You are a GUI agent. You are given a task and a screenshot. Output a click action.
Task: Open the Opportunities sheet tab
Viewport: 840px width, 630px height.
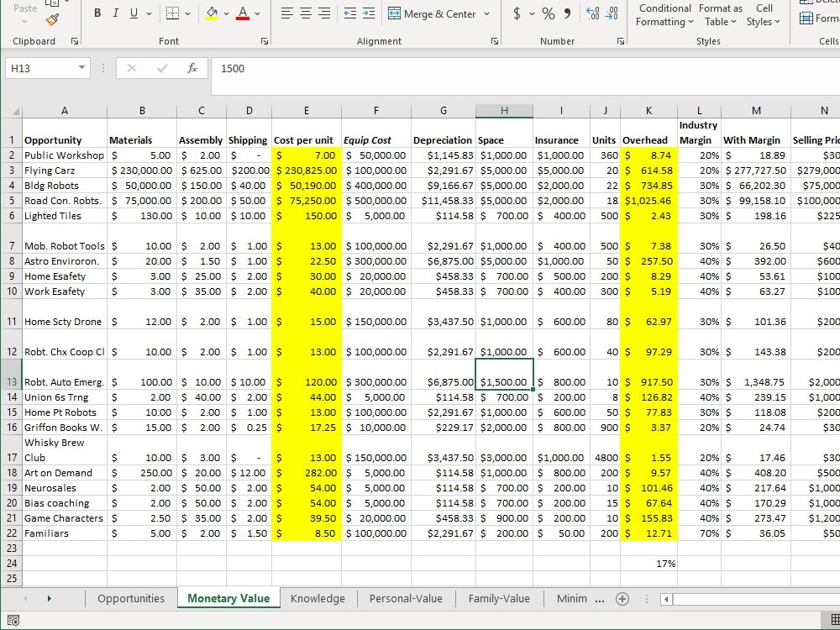[131, 598]
